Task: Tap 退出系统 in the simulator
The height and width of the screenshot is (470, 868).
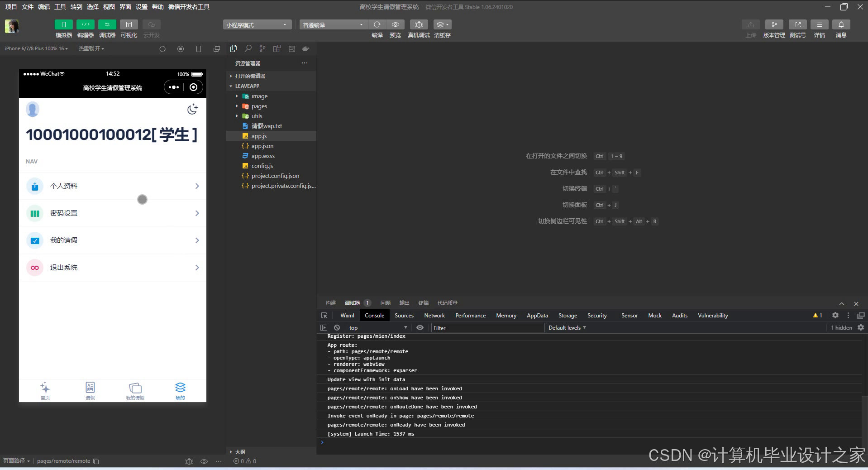Action: (113, 268)
